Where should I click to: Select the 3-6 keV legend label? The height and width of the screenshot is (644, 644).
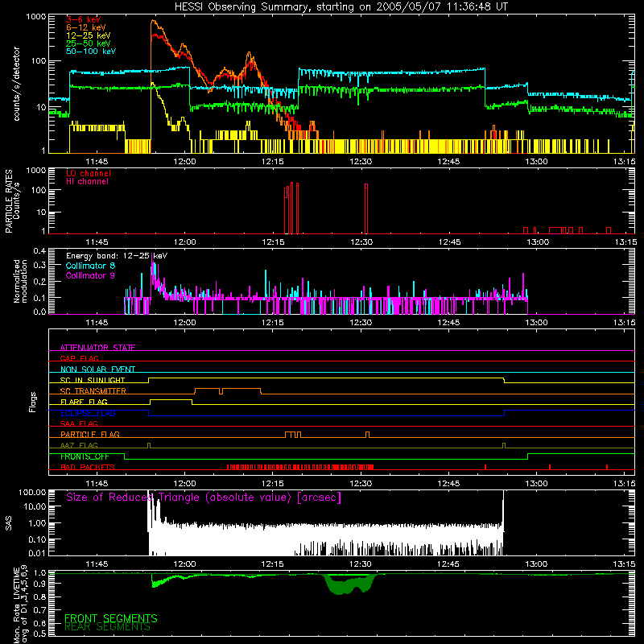coord(84,19)
